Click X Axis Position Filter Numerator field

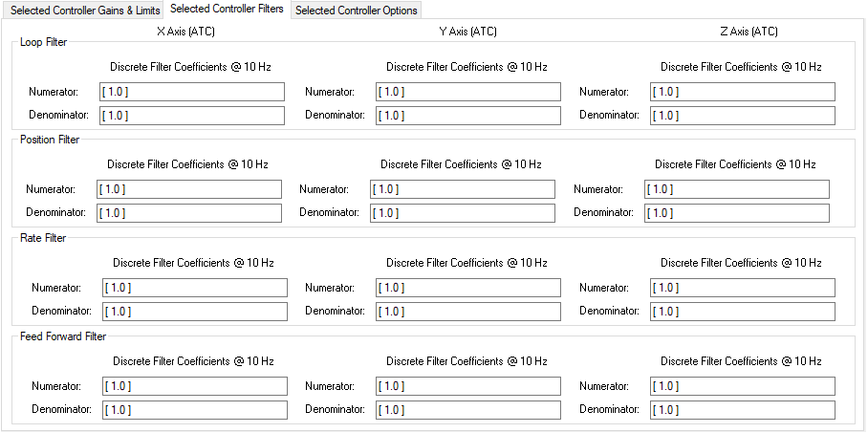click(188, 189)
